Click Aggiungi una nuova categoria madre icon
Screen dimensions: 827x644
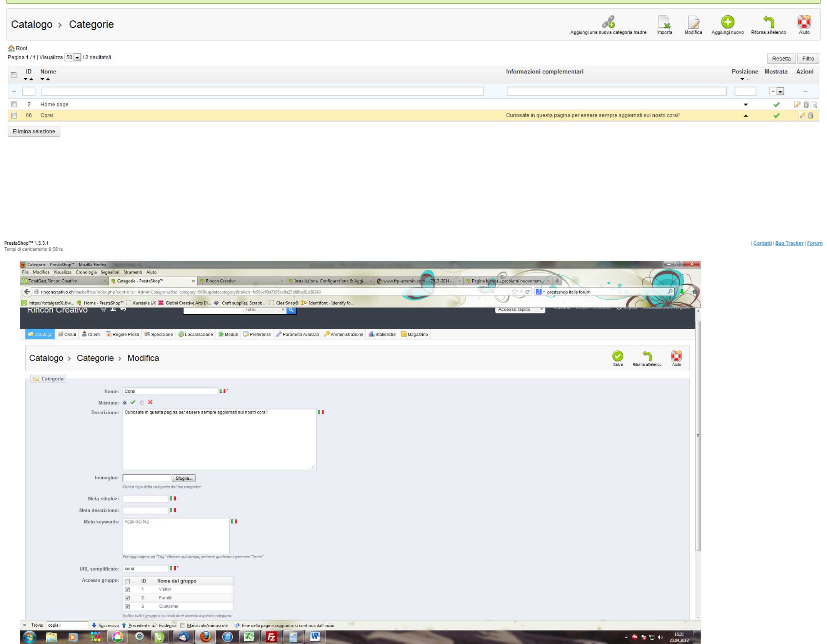(608, 22)
